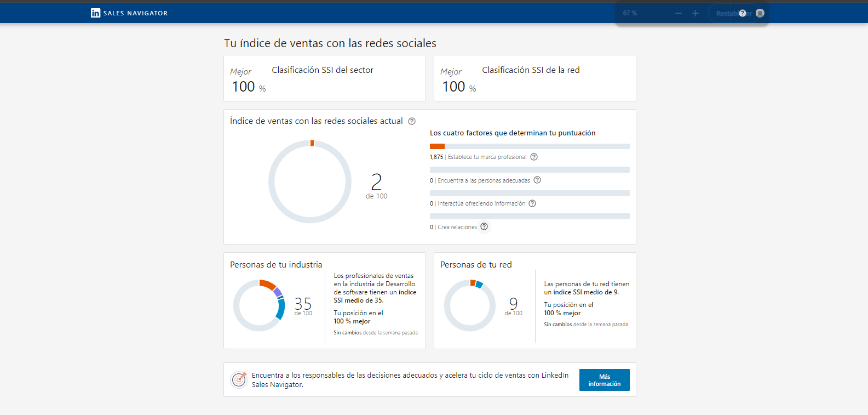Open help for Establece tu marca profesional
868x415 pixels.
click(534, 157)
